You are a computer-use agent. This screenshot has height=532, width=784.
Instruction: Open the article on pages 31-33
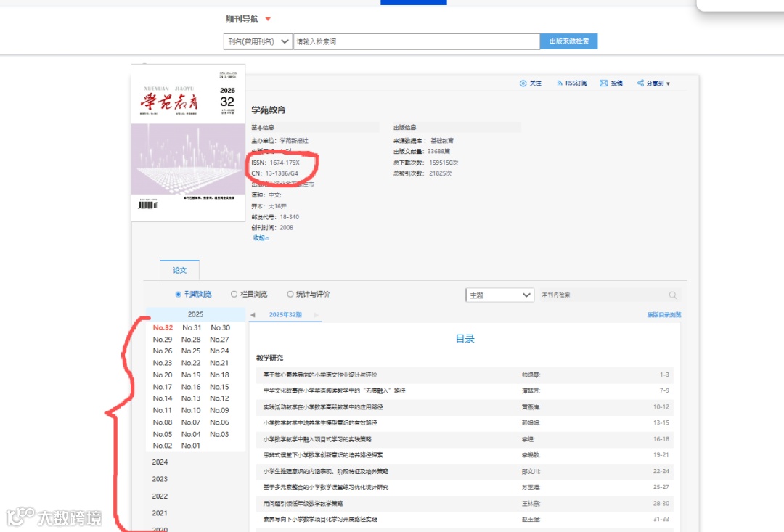click(x=320, y=520)
